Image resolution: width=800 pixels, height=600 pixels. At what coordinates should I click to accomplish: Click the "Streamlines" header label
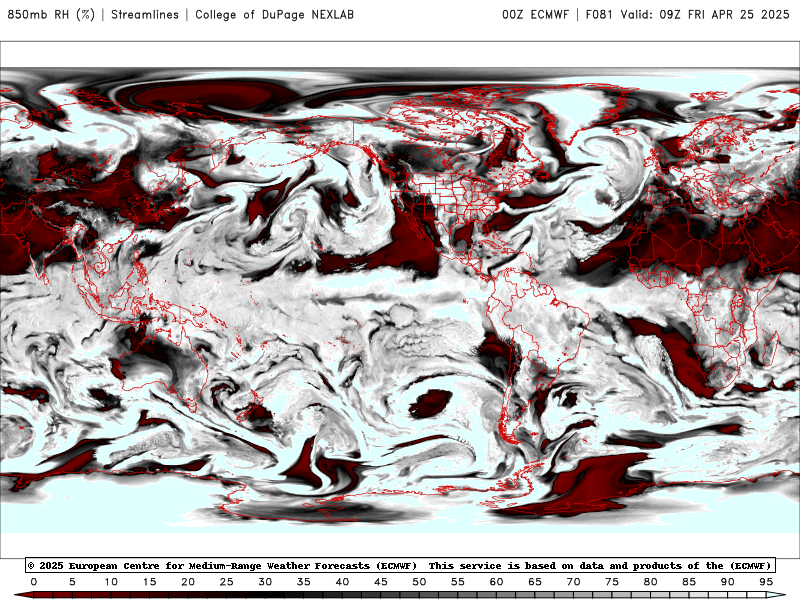click(145, 15)
